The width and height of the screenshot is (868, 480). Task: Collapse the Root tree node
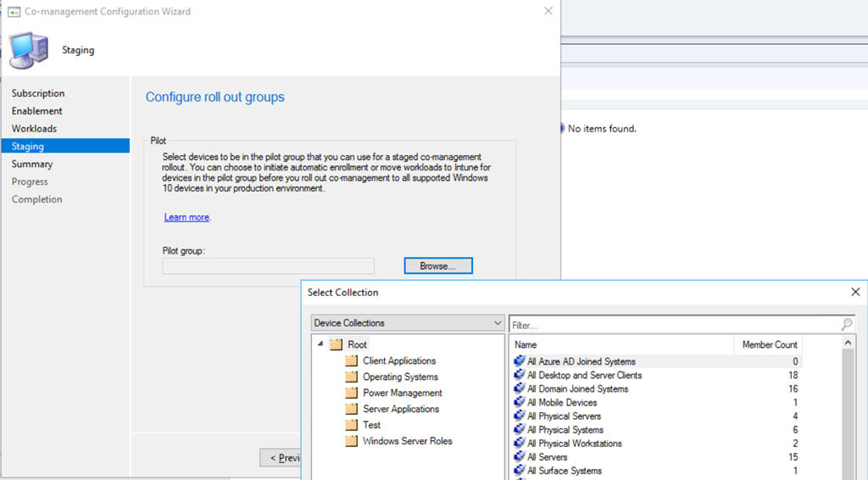click(x=320, y=345)
